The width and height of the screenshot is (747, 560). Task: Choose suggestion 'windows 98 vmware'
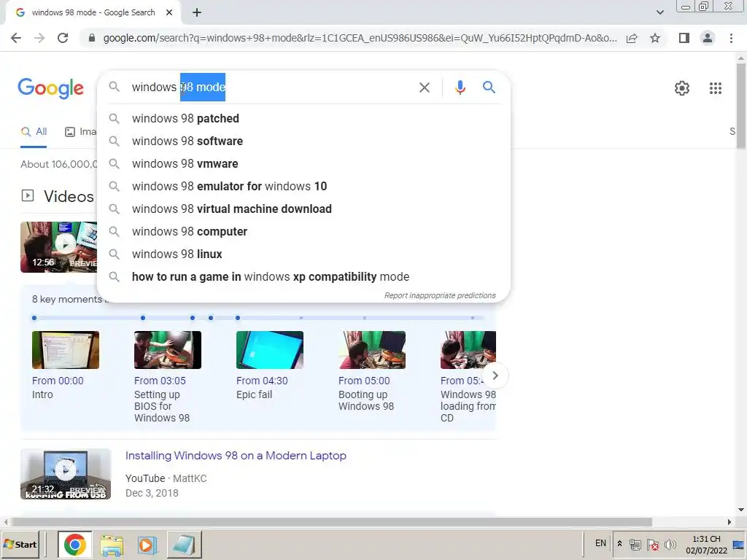[303, 164]
